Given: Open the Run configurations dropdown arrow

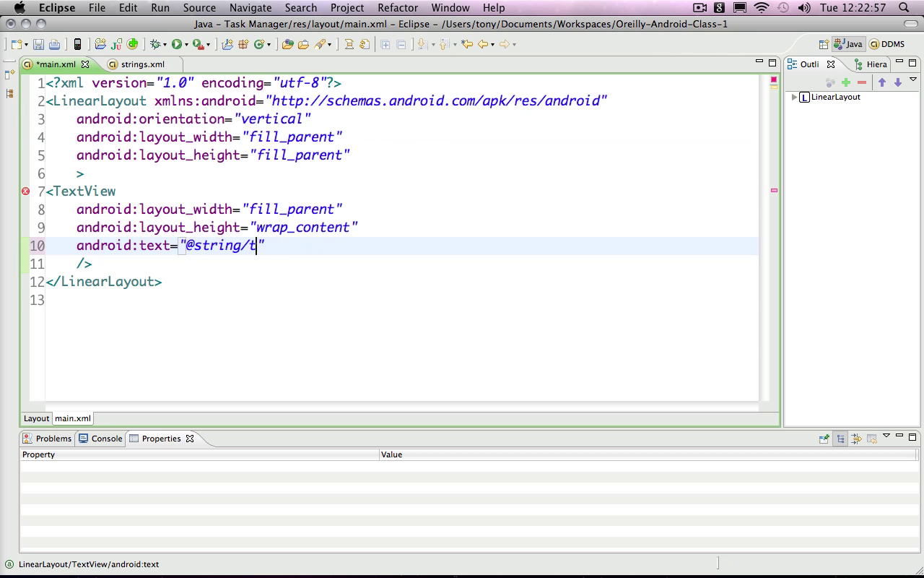Looking at the screenshot, I should coord(186,45).
